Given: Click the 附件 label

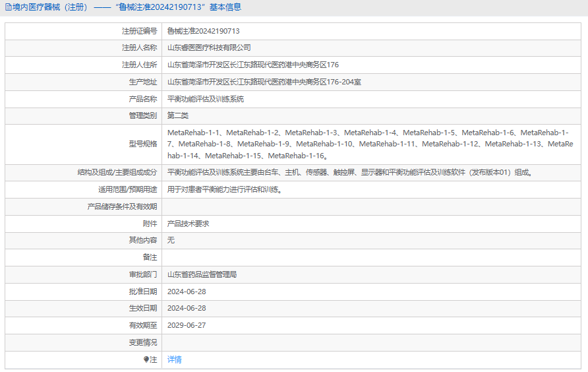Looking at the screenshot, I should click(150, 224).
